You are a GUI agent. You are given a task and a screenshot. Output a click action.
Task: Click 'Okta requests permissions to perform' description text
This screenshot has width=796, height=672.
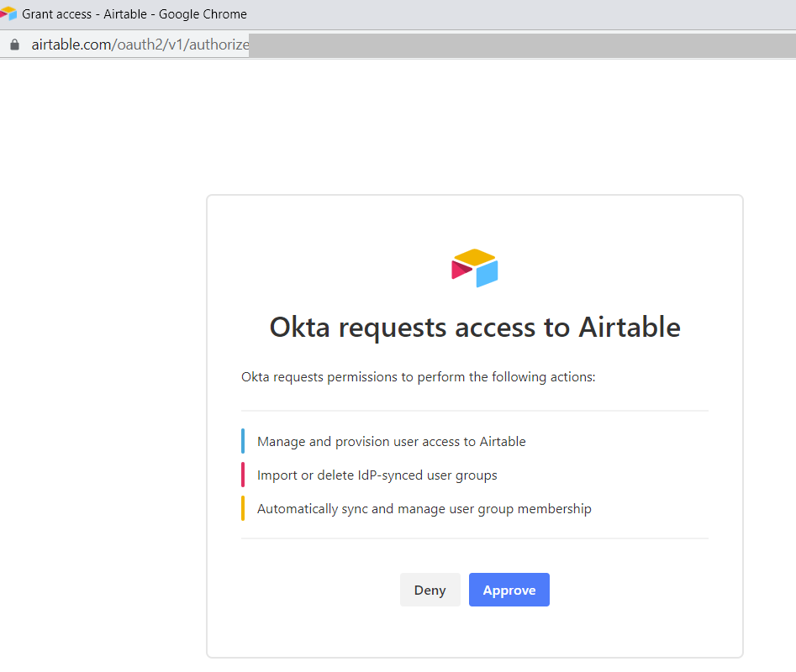(418, 376)
